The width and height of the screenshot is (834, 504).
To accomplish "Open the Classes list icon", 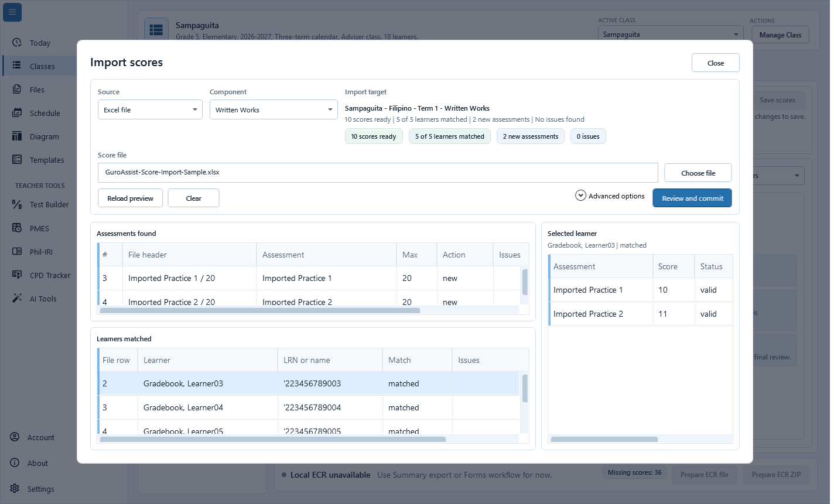I will pyautogui.click(x=16, y=66).
